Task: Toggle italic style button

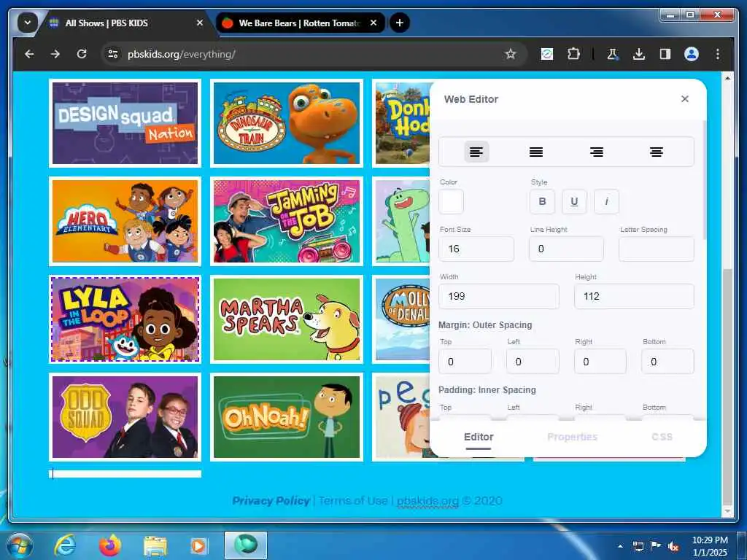Action: 606,201
